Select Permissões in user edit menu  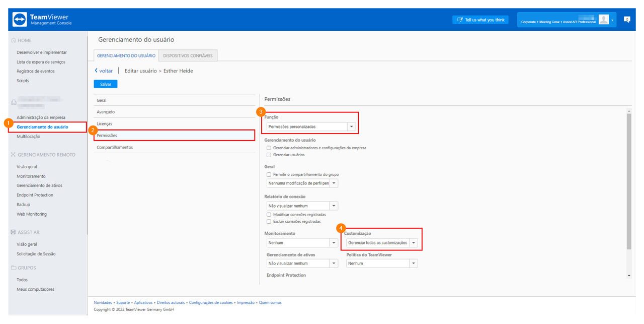(x=175, y=135)
